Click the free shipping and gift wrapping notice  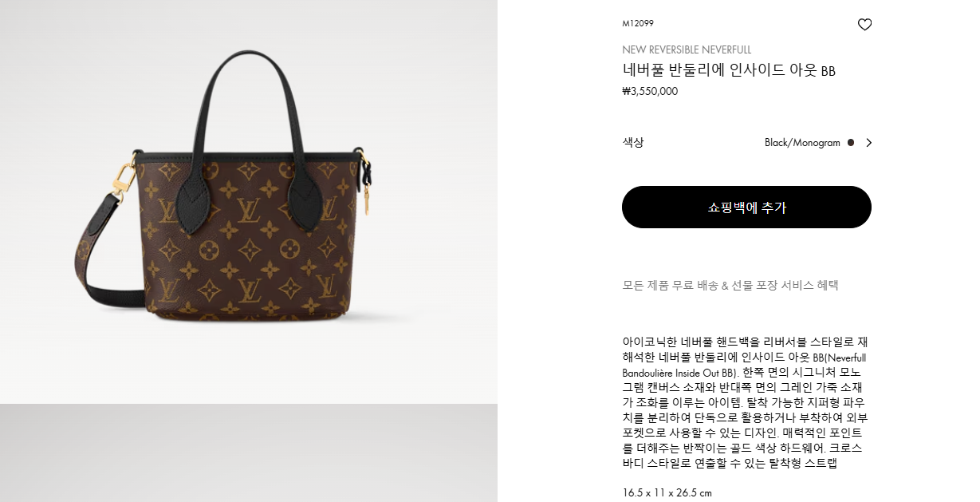tap(730, 285)
